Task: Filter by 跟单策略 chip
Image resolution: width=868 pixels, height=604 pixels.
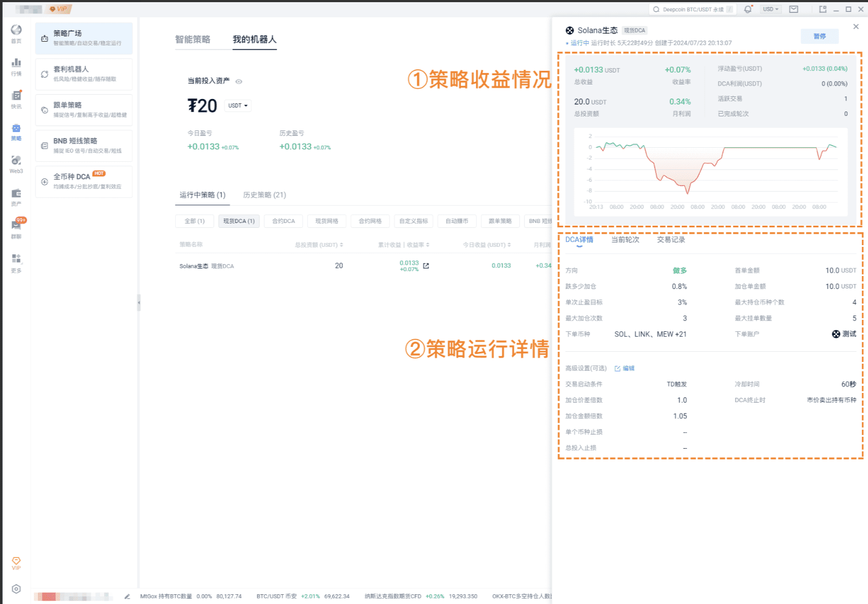Action: tap(500, 221)
